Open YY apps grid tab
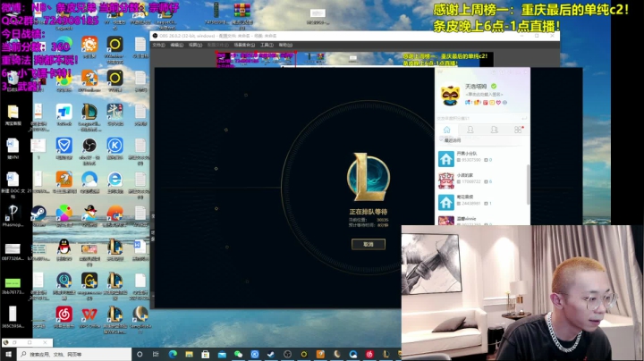 click(x=518, y=130)
